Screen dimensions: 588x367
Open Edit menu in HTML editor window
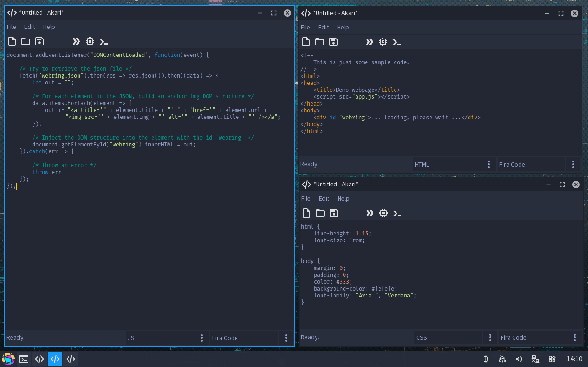pos(323,28)
